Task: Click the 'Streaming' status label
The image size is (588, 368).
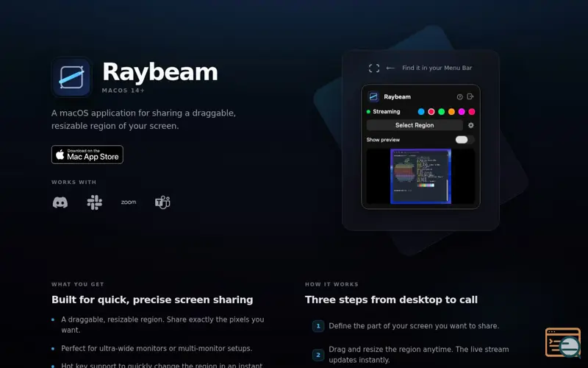Action: [x=387, y=112]
